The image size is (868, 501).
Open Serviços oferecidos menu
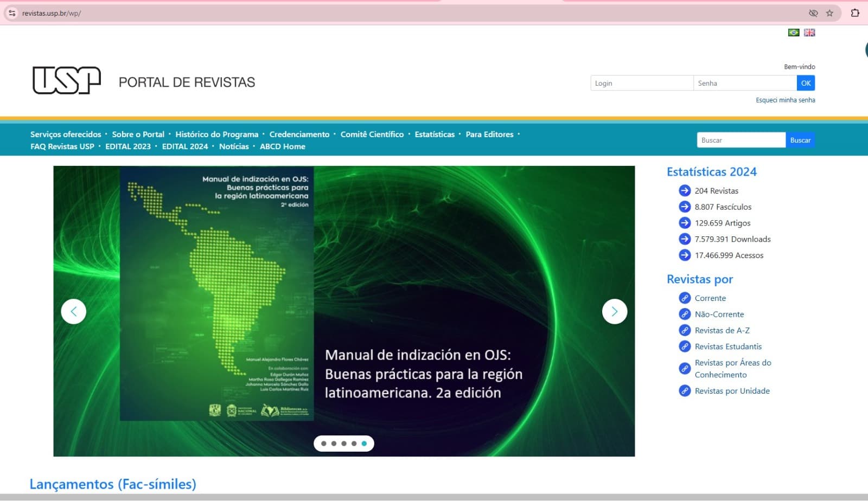66,134
